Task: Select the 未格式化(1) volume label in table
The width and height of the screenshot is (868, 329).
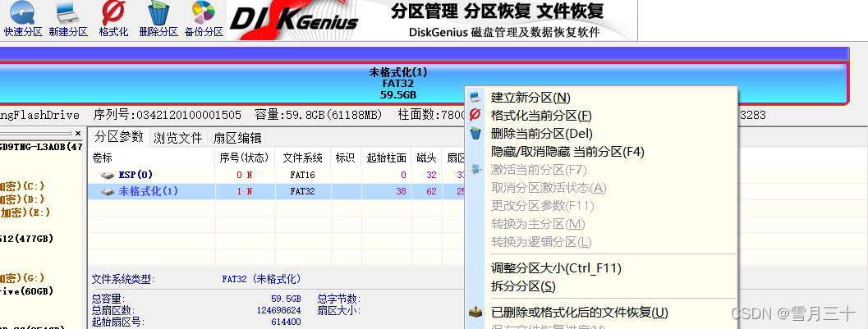Action: (149, 192)
